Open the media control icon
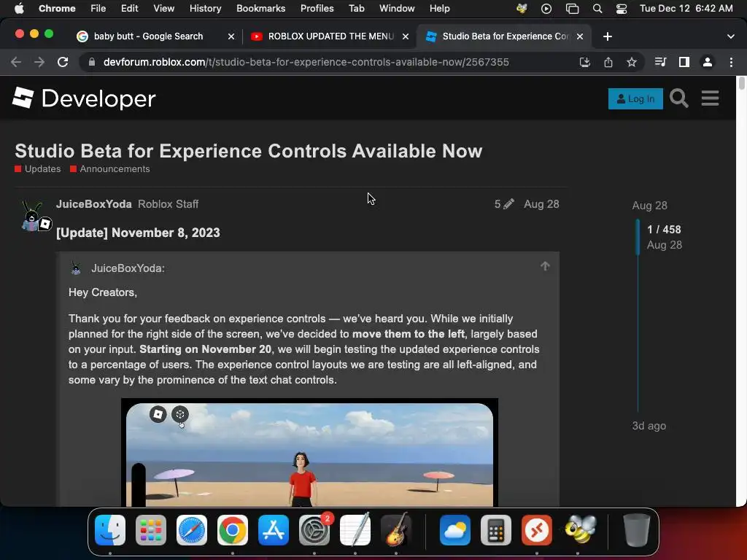747x560 pixels. point(660,62)
